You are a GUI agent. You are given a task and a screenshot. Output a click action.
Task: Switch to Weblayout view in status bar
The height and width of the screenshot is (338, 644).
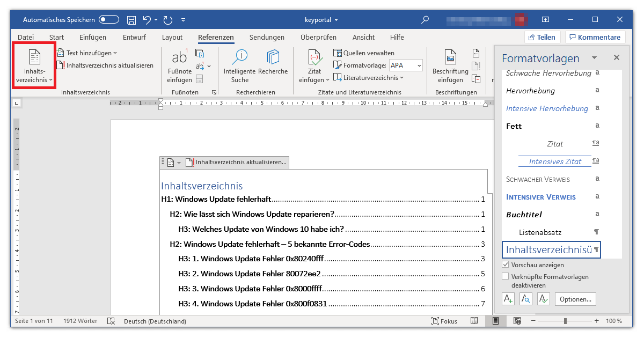coord(517,321)
